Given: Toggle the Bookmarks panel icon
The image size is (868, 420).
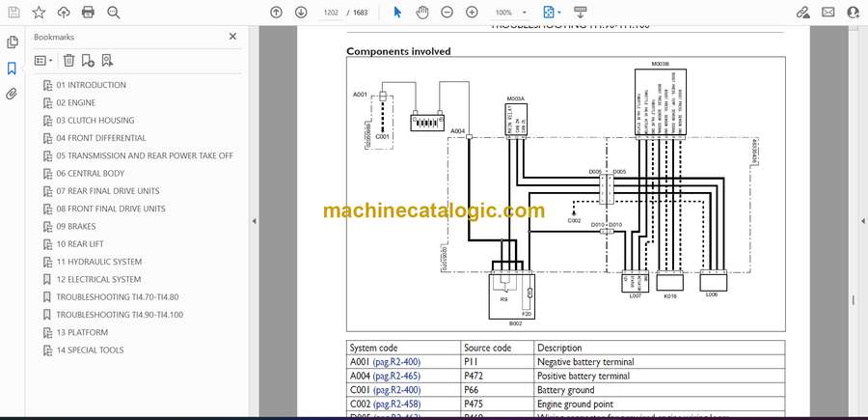Looking at the screenshot, I should pyautogui.click(x=13, y=69).
